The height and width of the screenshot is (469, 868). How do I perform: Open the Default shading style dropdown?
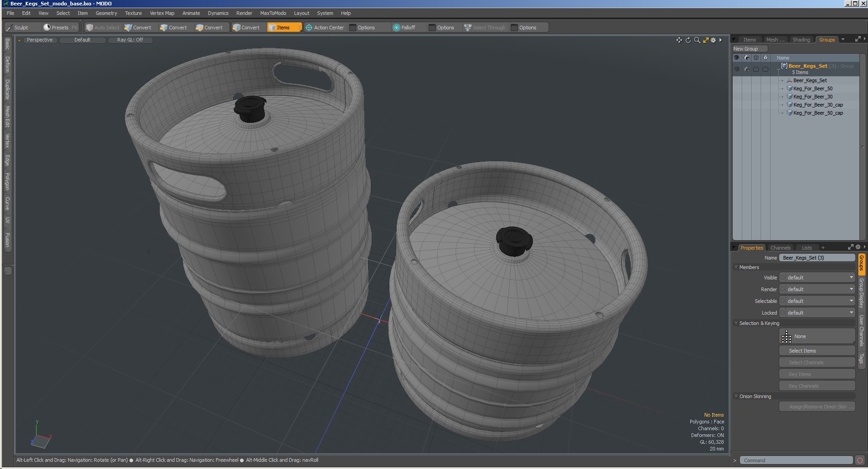(83, 40)
